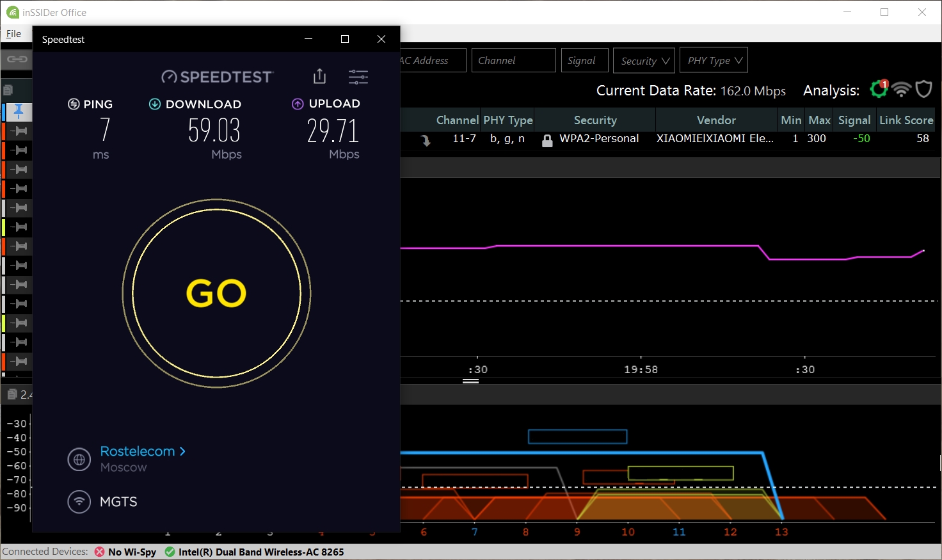Click the MGTS Wi-Fi connection icon

[79, 502]
